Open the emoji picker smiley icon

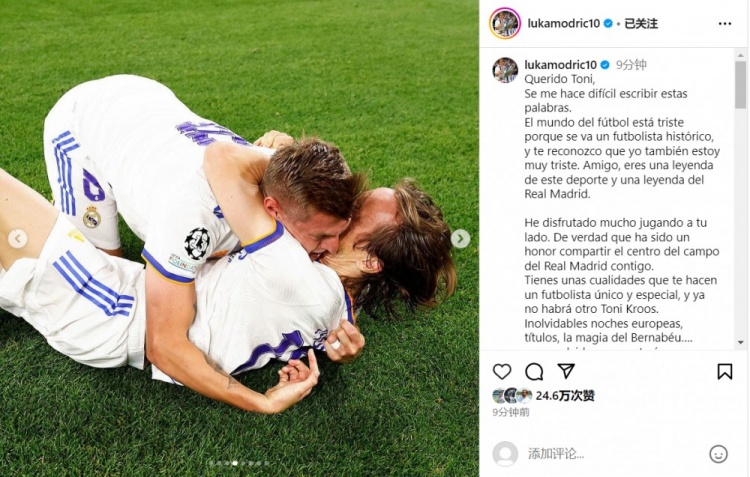(x=718, y=454)
